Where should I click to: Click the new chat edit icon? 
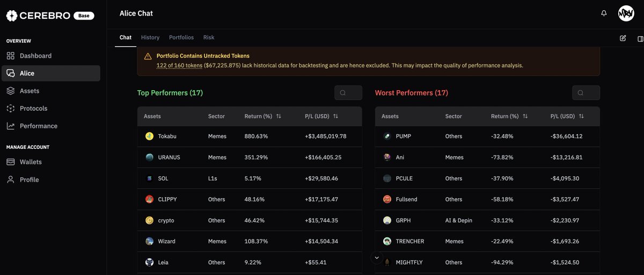tap(623, 38)
